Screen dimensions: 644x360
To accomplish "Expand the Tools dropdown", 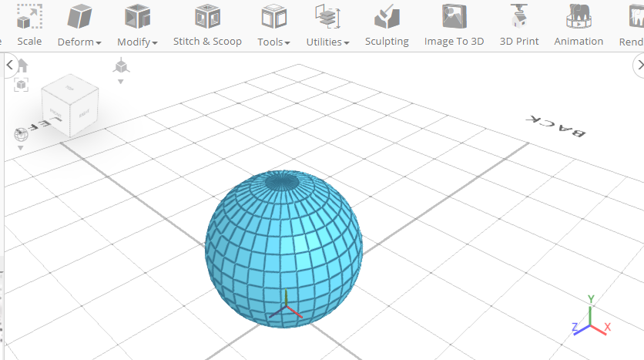I will (273, 25).
